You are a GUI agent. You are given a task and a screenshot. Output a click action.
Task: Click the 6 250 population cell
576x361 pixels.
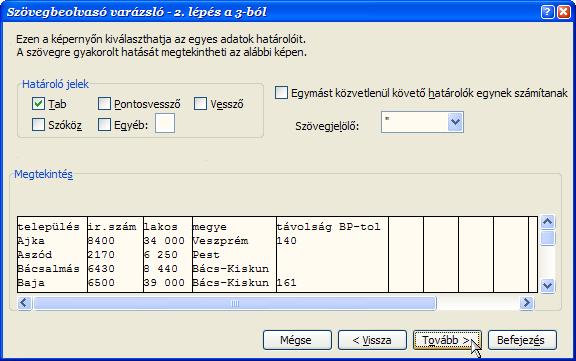pyautogui.click(x=161, y=255)
